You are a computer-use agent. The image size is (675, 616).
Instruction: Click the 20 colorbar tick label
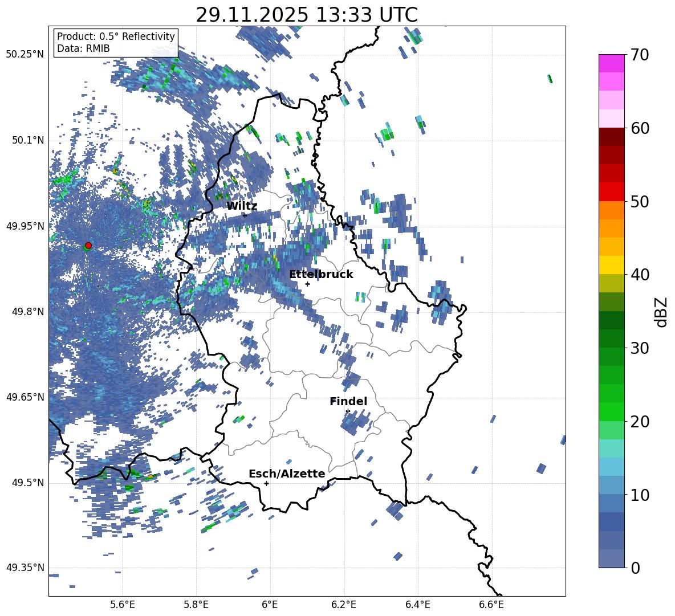coord(640,421)
